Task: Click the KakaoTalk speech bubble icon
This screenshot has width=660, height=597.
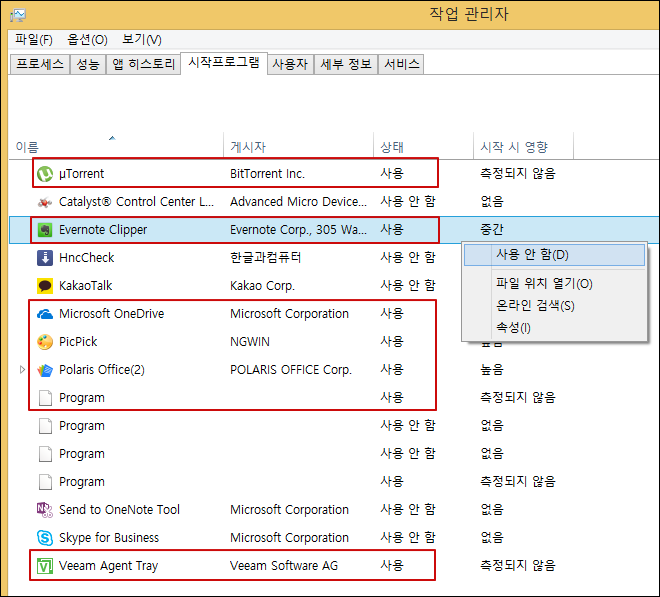Action: pos(45,286)
